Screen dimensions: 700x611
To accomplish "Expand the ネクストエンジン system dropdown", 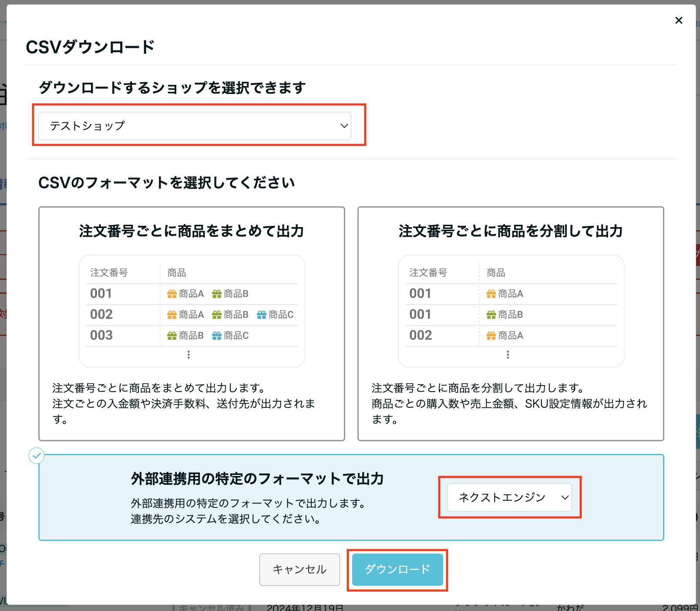I will click(x=509, y=497).
